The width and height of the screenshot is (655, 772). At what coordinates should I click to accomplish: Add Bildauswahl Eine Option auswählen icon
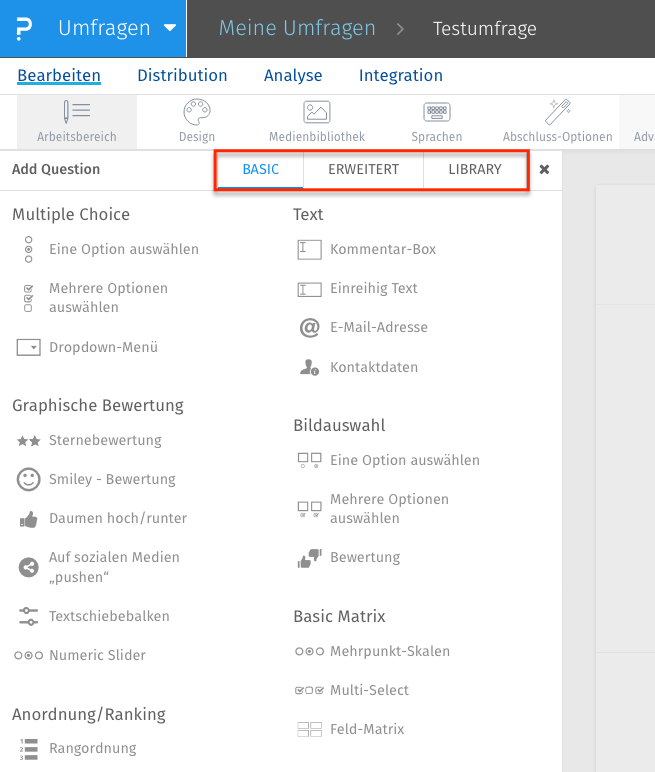309,460
